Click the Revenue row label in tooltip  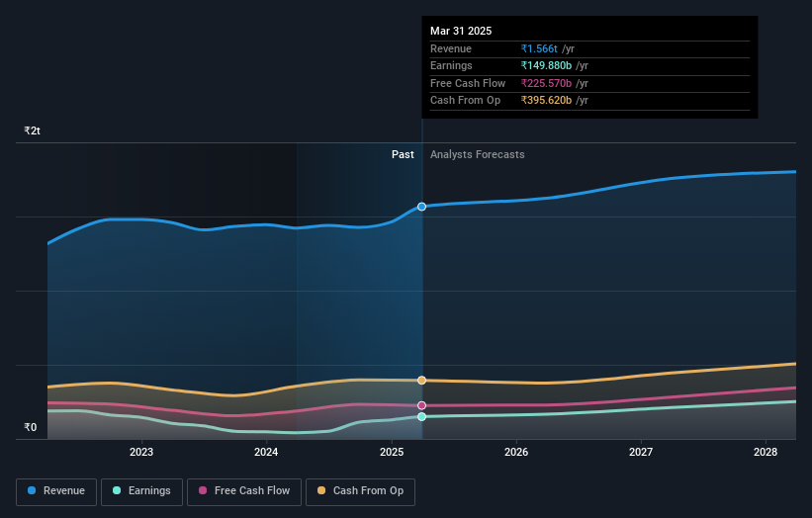451,48
